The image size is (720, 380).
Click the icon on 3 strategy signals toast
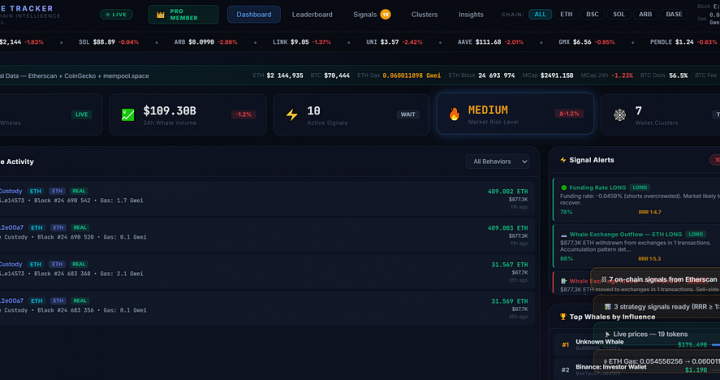click(x=608, y=307)
